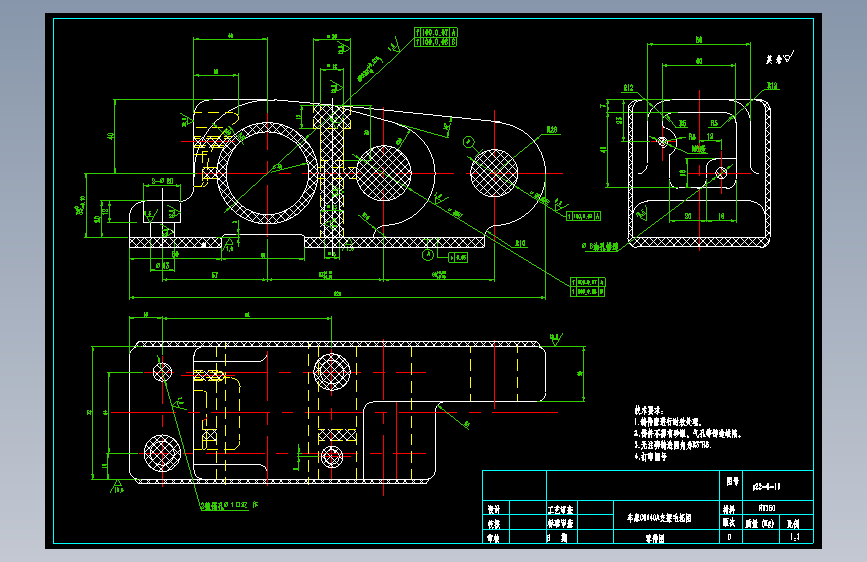Viewport: 867px width, 562px height.
Task: Select the '图号' label in the title block
Action: 732,482
